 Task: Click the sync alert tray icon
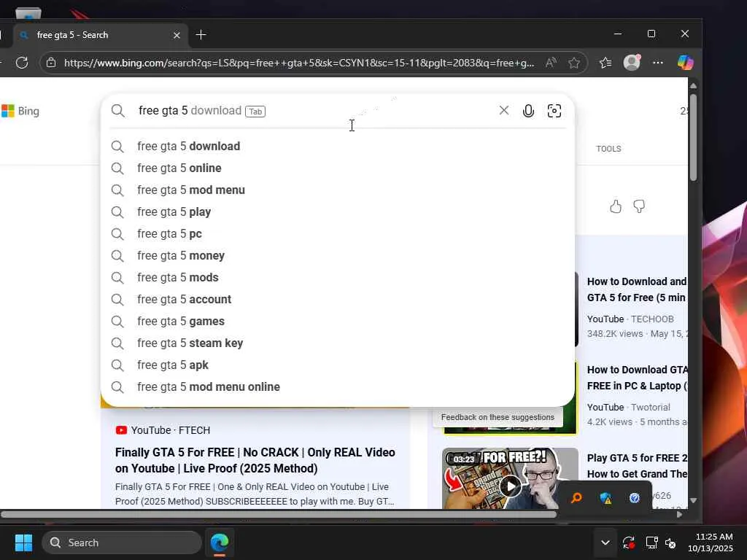(x=628, y=542)
